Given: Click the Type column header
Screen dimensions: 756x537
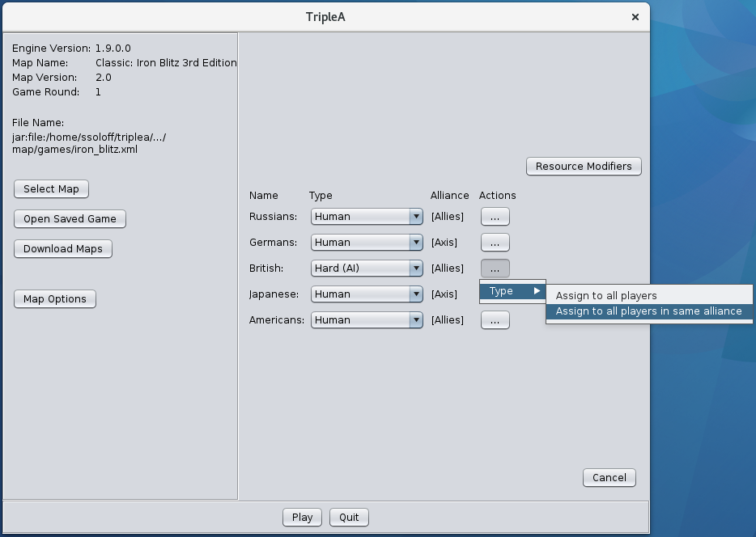Looking at the screenshot, I should 321,196.
